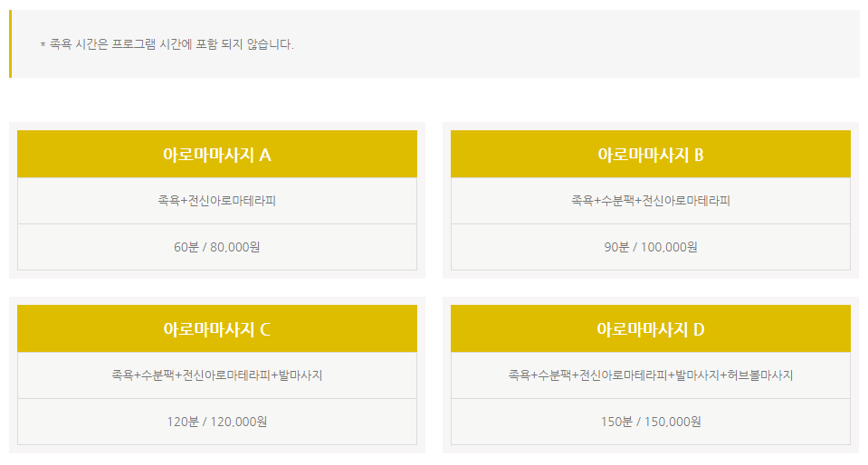Click the 120분 / 120,000원 price row
Viewport: 868px width, 465px height.
(x=217, y=422)
